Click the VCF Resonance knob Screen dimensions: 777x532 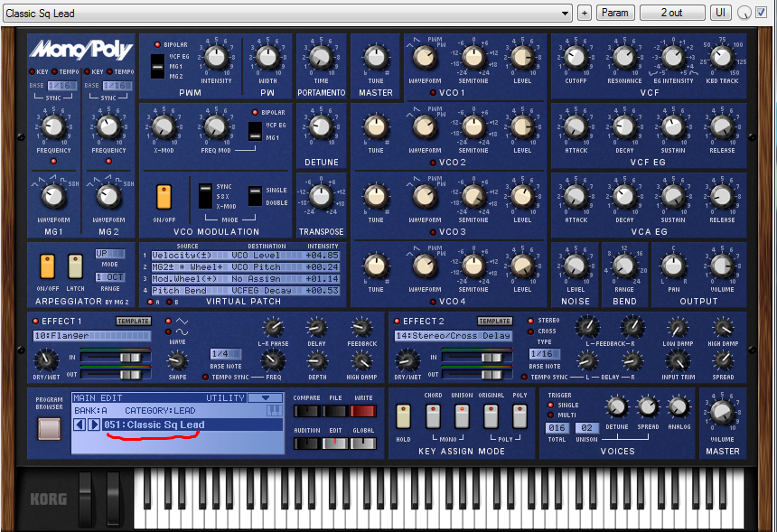[x=624, y=58]
